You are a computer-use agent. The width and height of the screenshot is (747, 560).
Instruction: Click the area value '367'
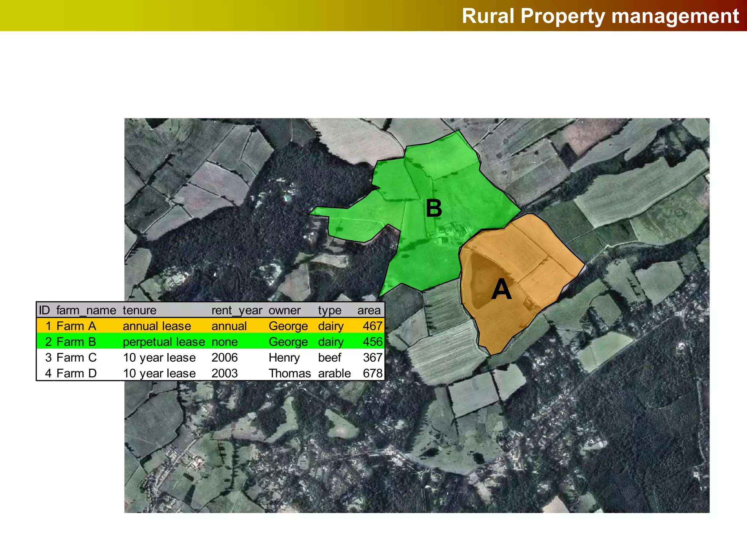point(372,358)
